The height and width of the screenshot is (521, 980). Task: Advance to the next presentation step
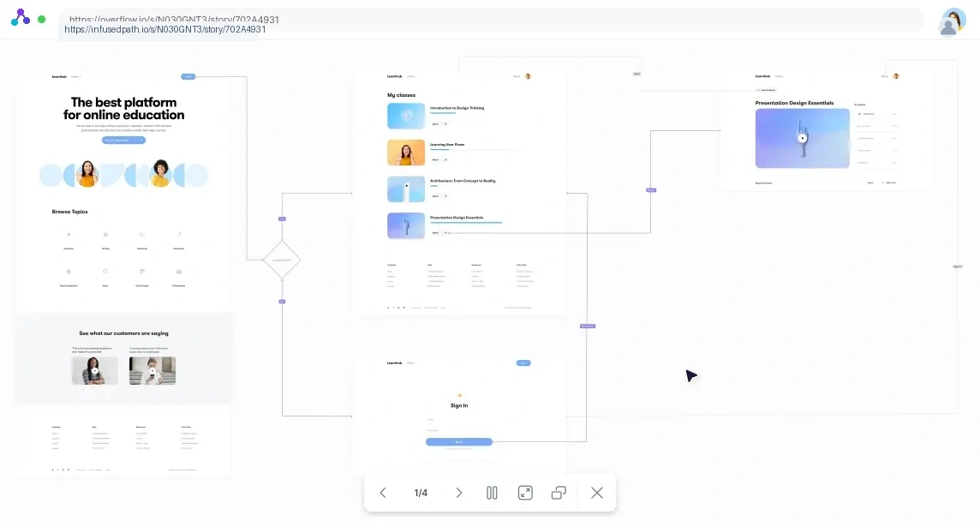coord(459,493)
